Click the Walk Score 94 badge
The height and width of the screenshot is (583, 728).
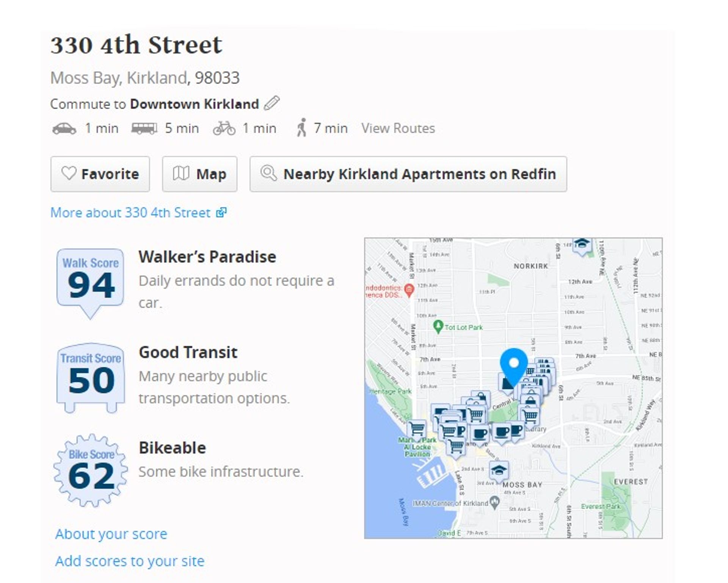(x=91, y=281)
